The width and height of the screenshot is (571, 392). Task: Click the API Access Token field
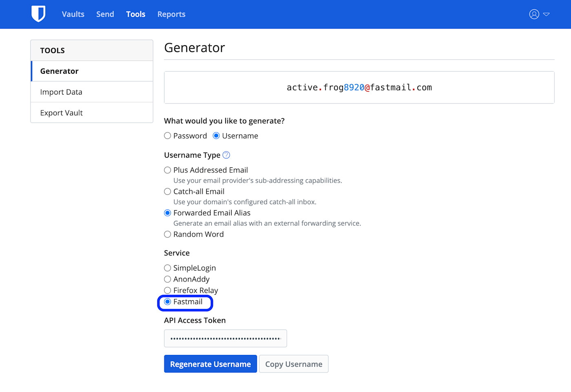click(x=225, y=338)
